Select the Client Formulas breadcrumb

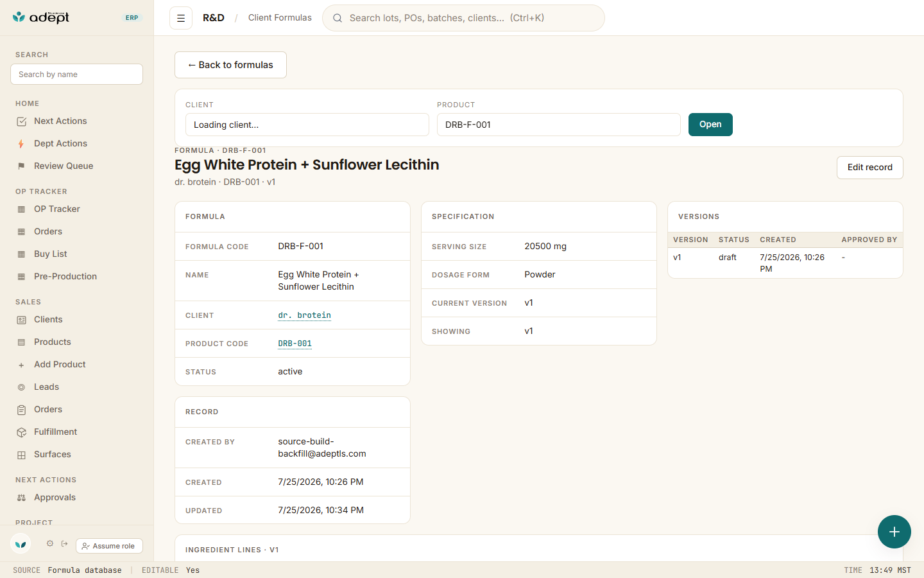(280, 18)
